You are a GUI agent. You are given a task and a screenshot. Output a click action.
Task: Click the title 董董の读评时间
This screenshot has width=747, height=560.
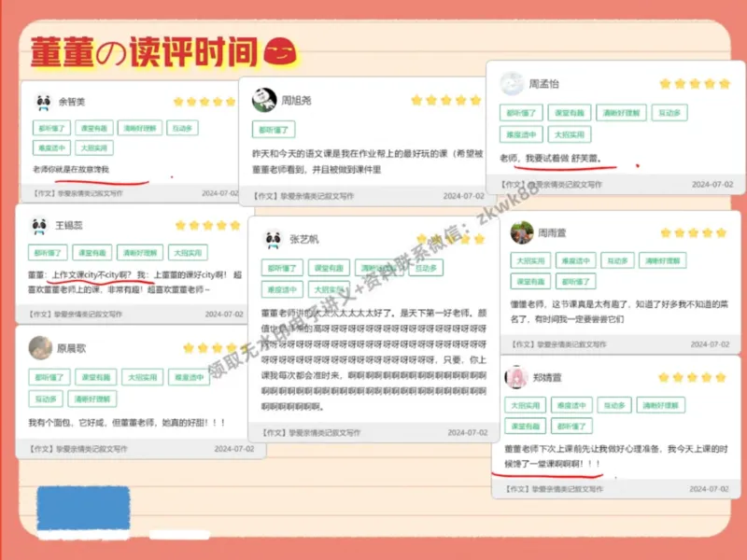(x=145, y=51)
